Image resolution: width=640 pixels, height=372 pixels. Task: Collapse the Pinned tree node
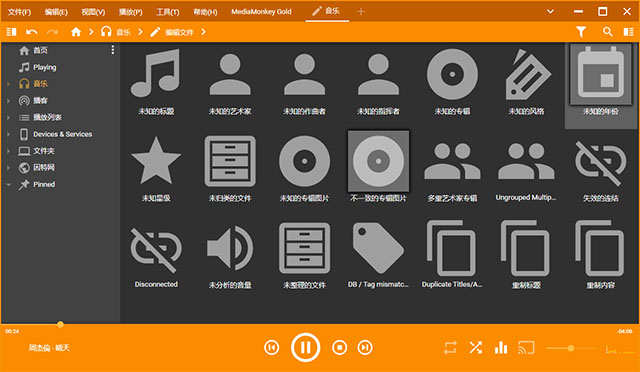pyautogui.click(x=8, y=185)
